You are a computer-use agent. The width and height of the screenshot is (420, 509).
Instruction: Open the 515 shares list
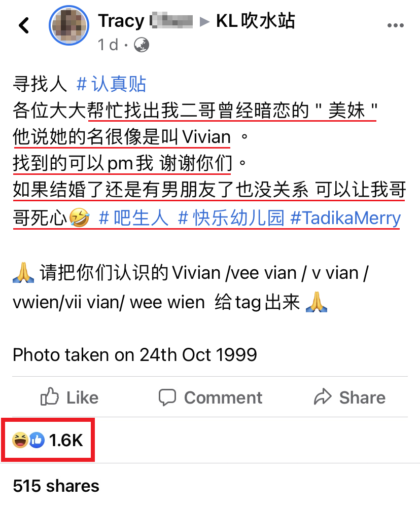[x=56, y=486]
